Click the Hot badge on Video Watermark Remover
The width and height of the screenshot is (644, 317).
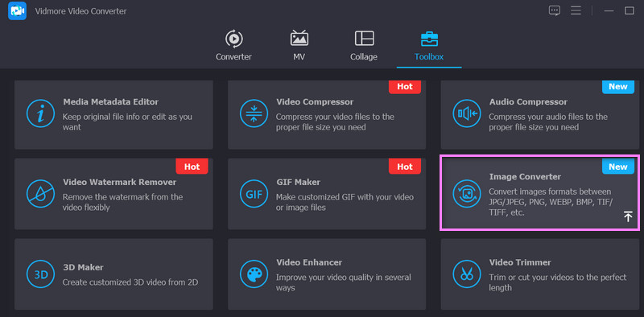click(192, 167)
